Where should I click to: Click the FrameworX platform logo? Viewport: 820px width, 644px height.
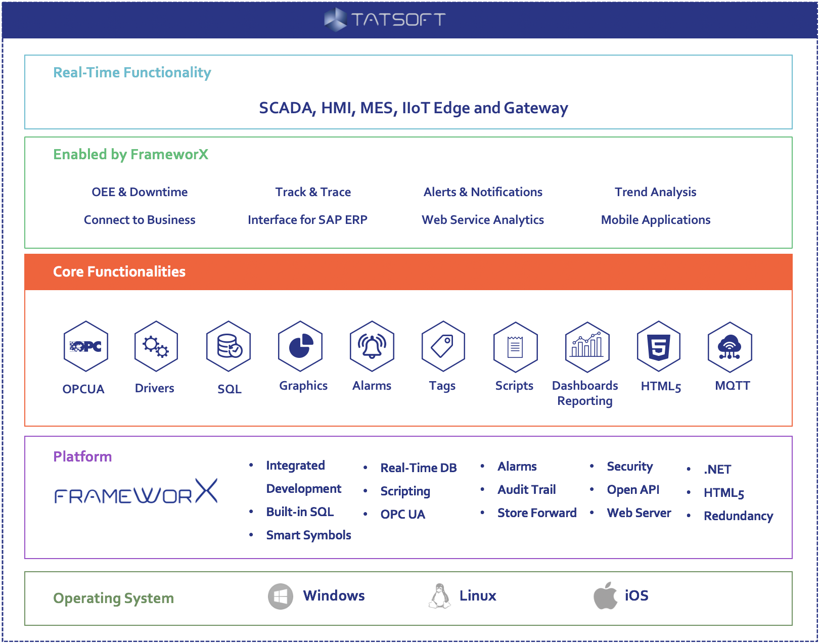tap(136, 491)
